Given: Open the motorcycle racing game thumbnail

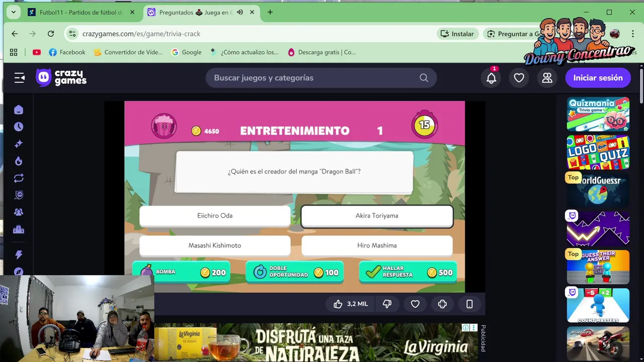Looking at the screenshot, I should [598, 343].
